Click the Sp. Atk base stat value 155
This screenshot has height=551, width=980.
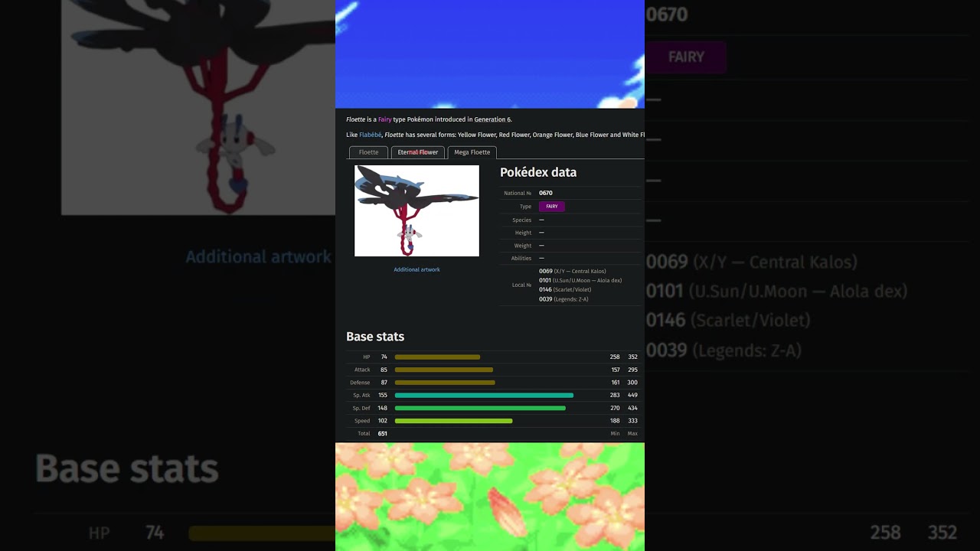[x=383, y=396]
